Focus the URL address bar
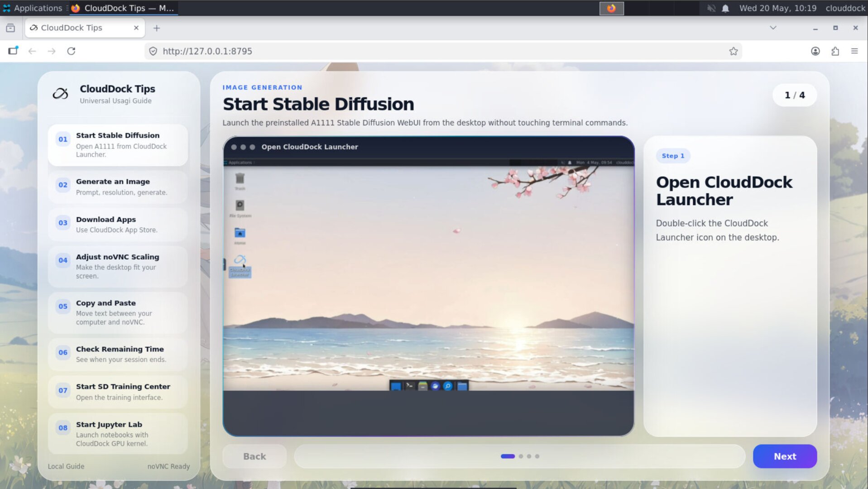Viewport: 868px width, 489px height. point(443,51)
